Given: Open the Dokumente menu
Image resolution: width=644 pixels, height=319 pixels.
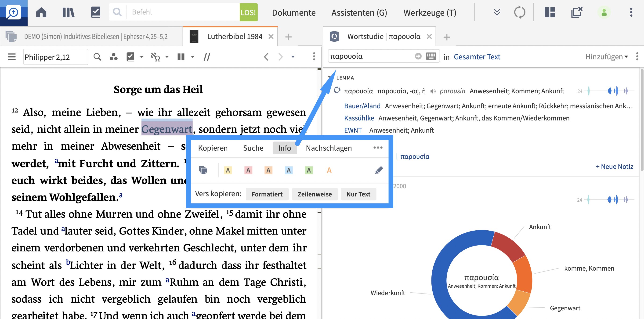Looking at the screenshot, I should tap(294, 12).
